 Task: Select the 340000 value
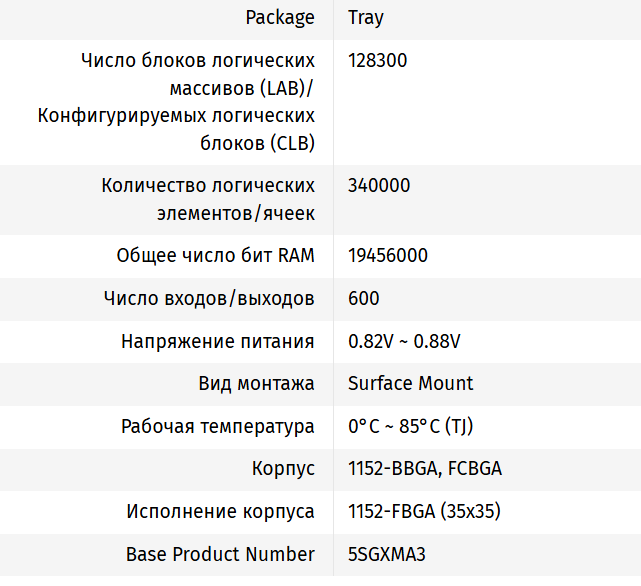[379, 186]
